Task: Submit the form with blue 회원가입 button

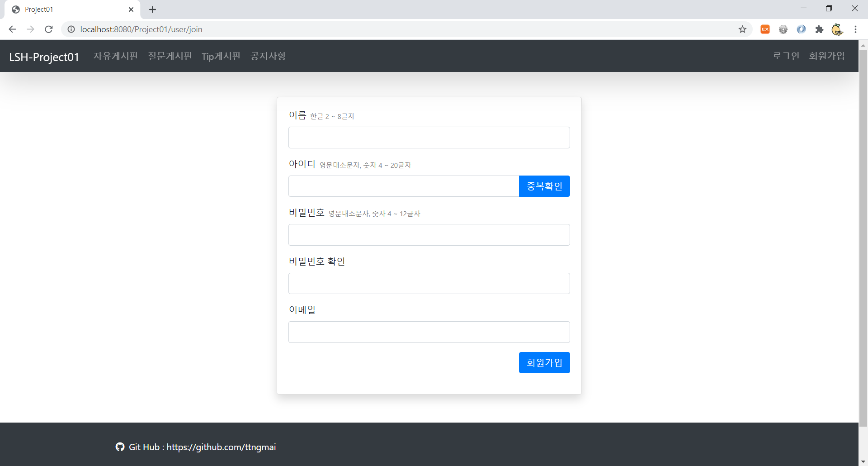Action: (x=544, y=363)
